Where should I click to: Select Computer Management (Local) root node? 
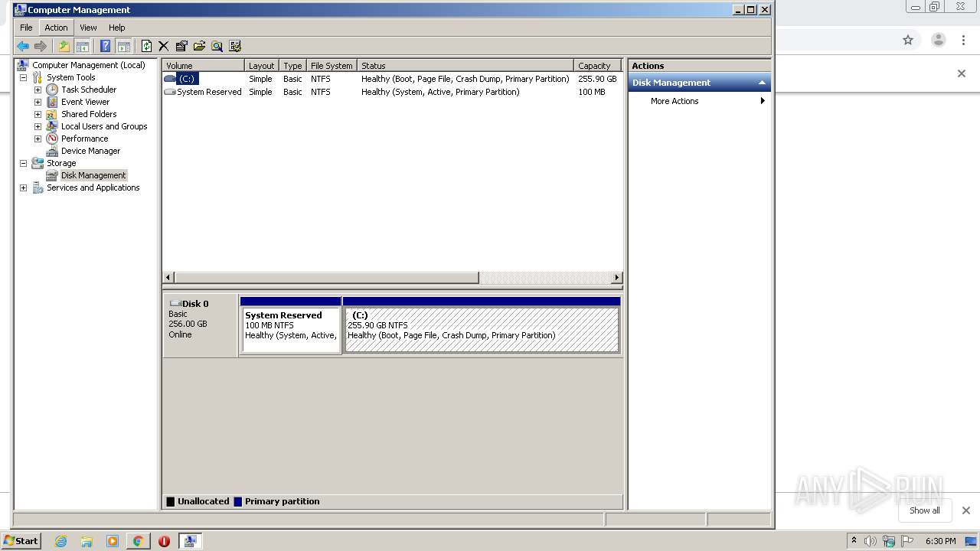88,65
